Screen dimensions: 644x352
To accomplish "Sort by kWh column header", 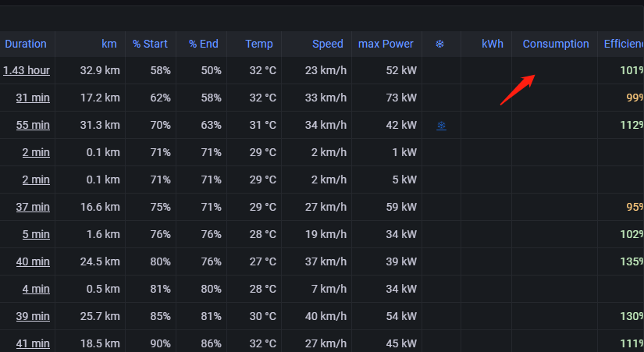I will coord(493,44).
